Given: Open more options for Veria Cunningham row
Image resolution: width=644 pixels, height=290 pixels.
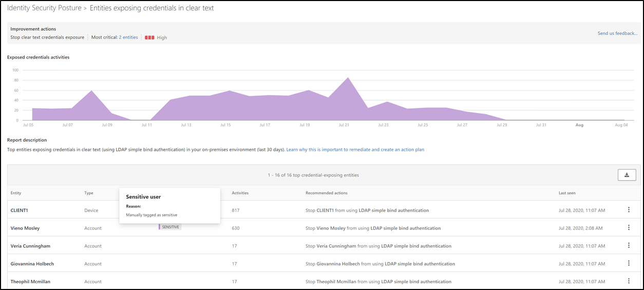Looking at the screenshot, I should (629, 246).
